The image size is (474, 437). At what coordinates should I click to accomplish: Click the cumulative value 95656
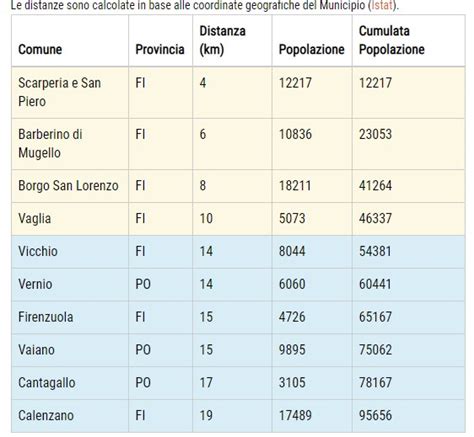(375, 416)
